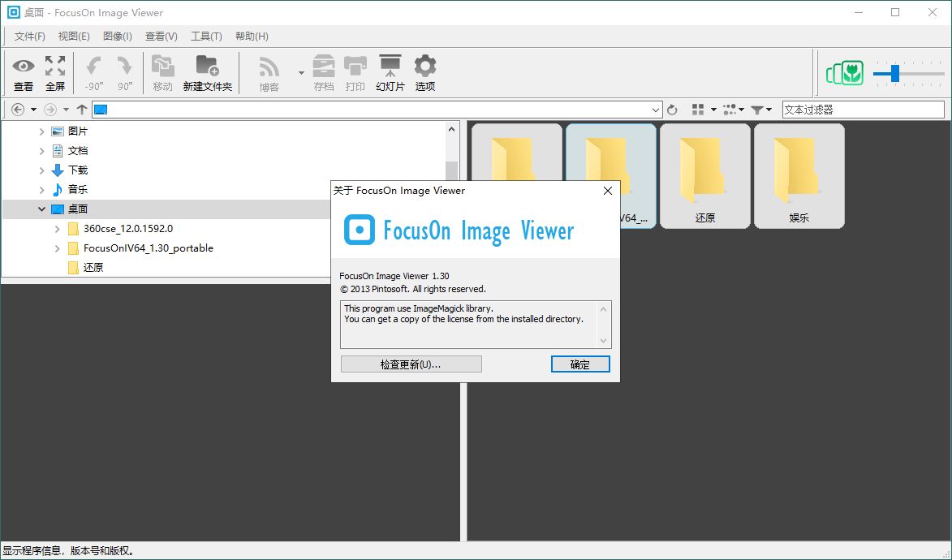The width and height of the screenshot is (952, 560).
Task: Select FocusOnIV64_1.30_portable in tree
Action: coord(149,248)
